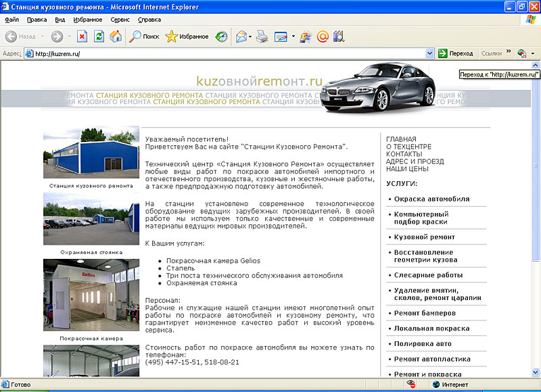
Task: Click the Internet zone globe in status bar
Action: 436,384
